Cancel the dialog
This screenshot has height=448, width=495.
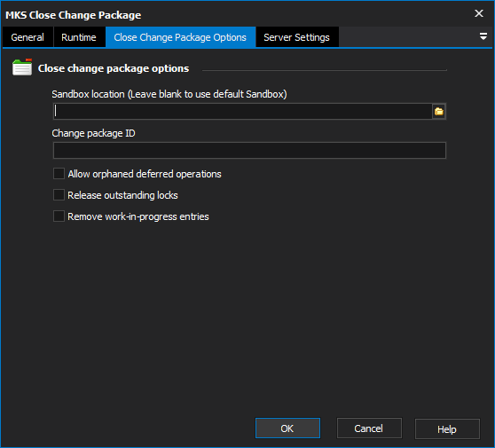(x=369, y=428)
